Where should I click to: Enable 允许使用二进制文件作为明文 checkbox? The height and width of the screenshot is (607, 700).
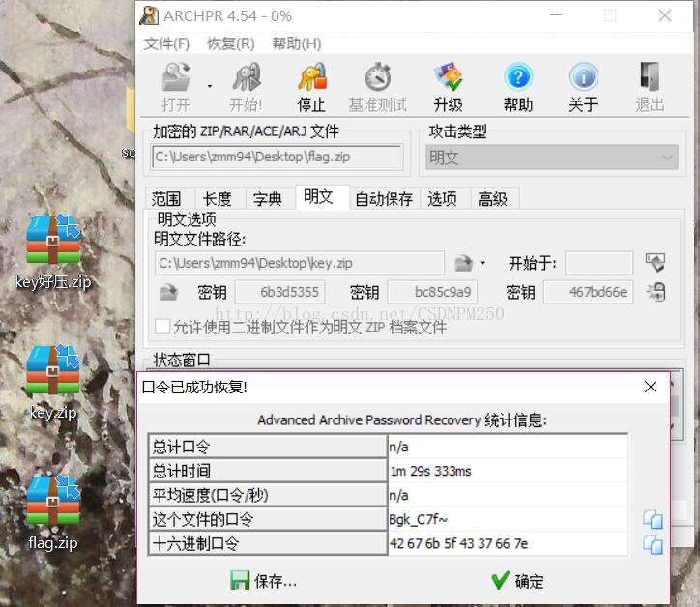[x=162, y=327]
